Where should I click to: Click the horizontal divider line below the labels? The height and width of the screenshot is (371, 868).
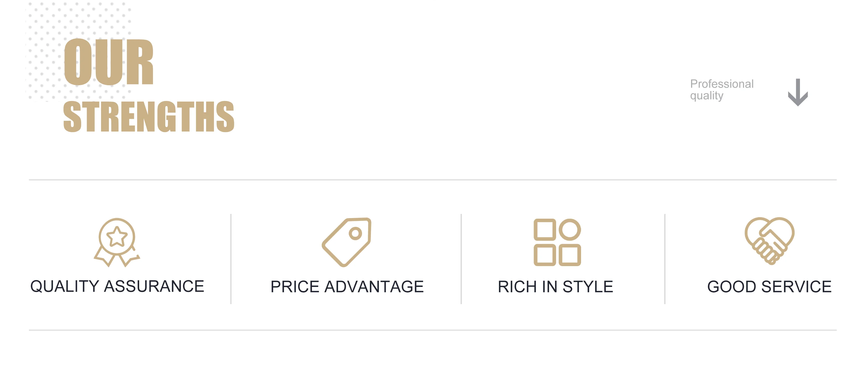[432, 330]
